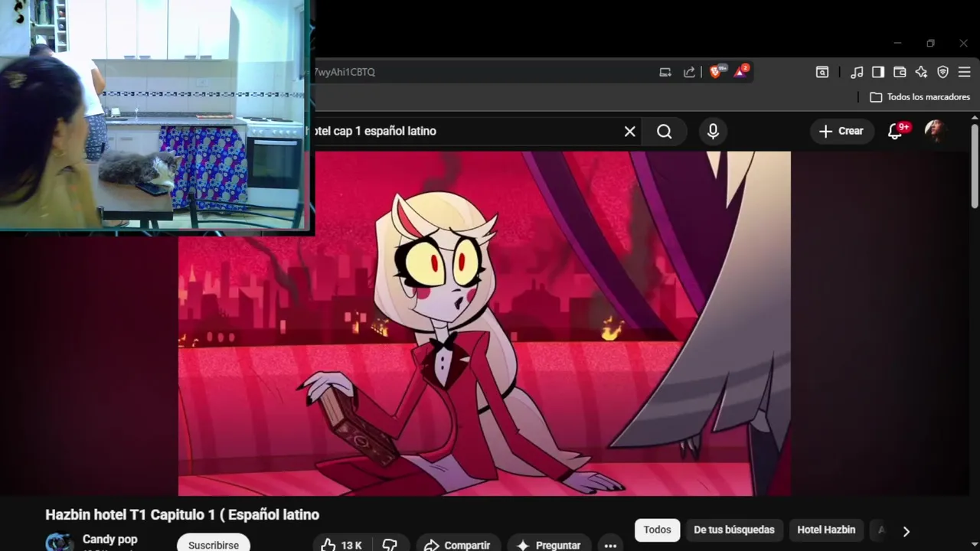
Task: Select the Todos filter chip
Action: (657, 530)
